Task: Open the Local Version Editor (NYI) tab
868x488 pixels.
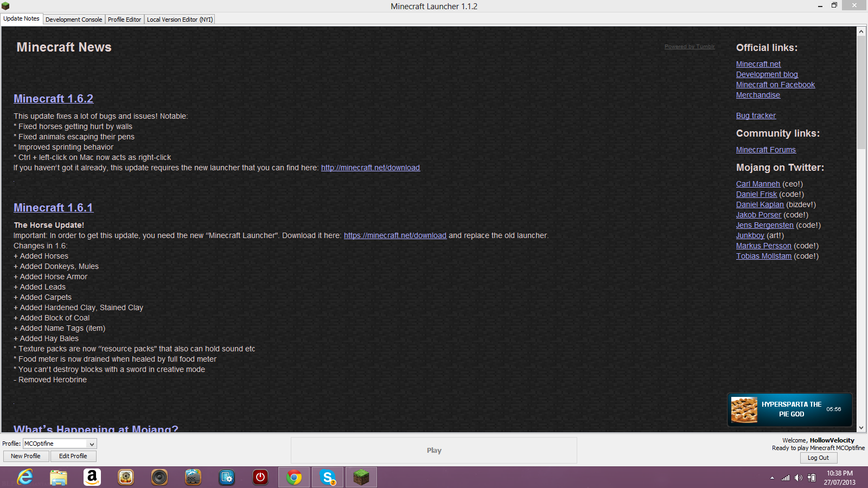Action: point(180,20)
